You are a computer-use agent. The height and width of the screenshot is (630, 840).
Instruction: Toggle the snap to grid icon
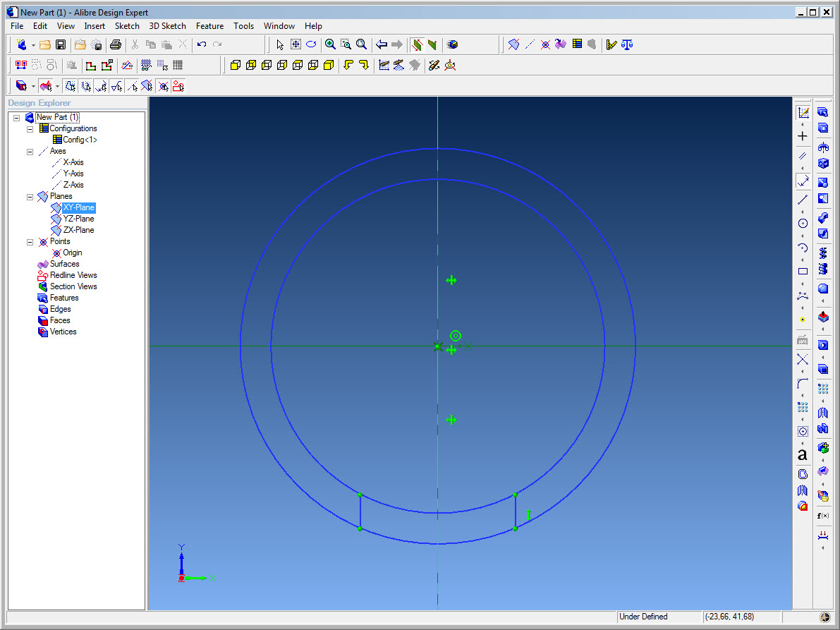tap(162, 66)
